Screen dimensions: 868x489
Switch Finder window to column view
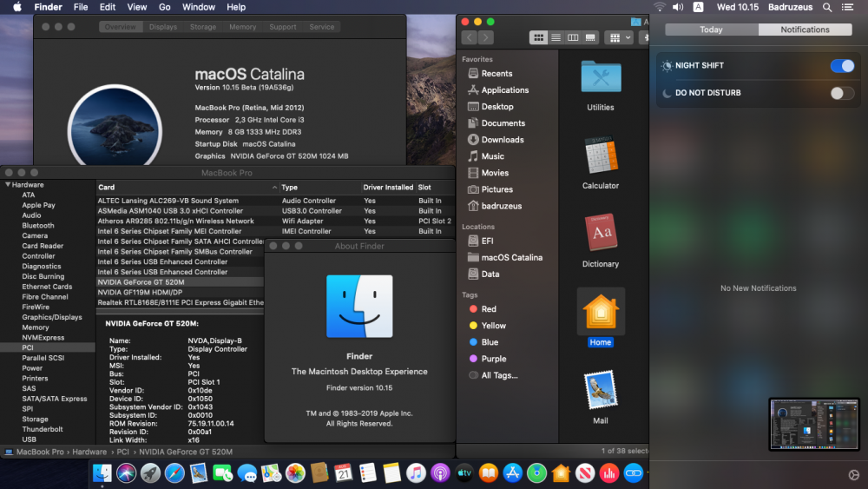pos(573,37)
